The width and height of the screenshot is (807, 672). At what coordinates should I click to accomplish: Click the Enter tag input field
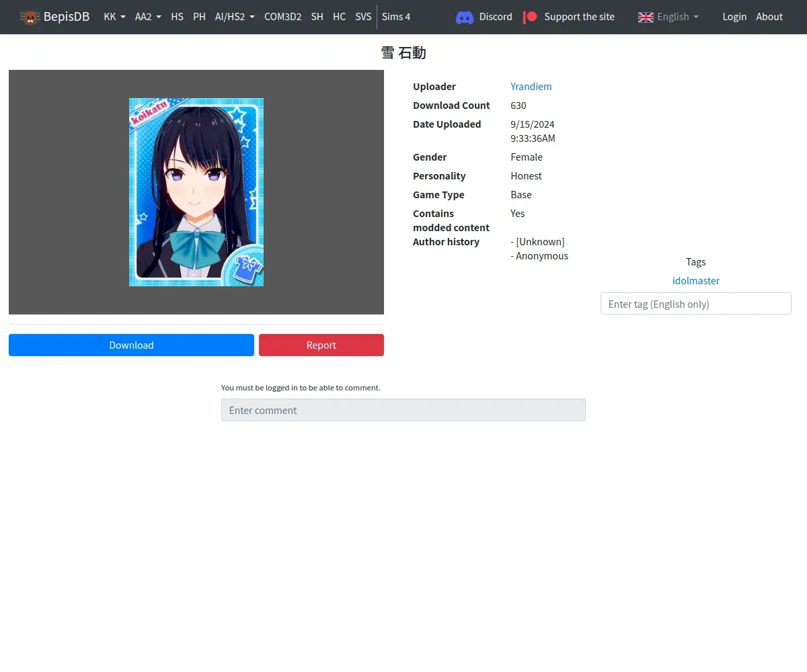(x=696, y=304)
